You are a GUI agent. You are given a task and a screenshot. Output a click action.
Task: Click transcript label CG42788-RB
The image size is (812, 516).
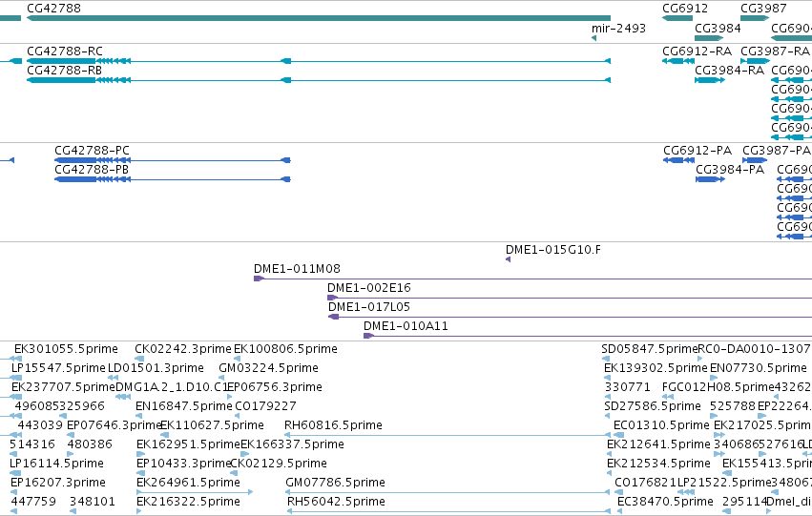pos(64,70)
